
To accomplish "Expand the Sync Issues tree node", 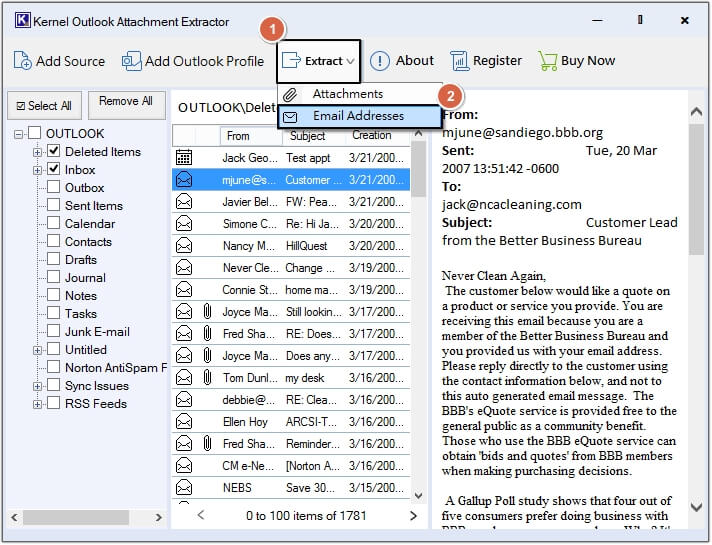I will click(37, 386).
